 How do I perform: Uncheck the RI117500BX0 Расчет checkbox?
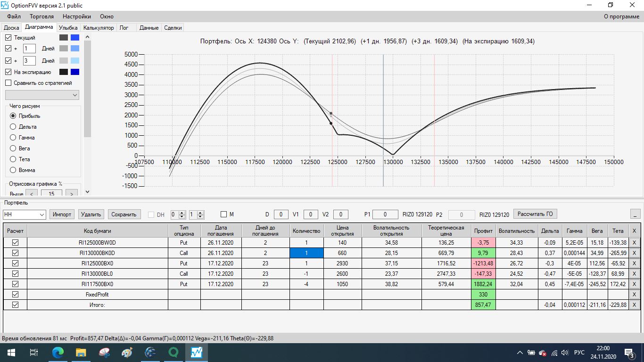tap(15, 284)
